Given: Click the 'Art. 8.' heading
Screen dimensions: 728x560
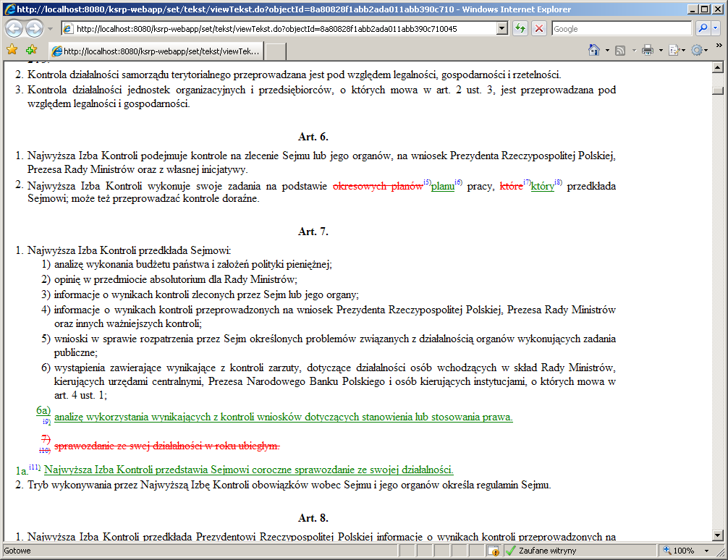Looking at the screenshot, I should (x=313, y=518).
